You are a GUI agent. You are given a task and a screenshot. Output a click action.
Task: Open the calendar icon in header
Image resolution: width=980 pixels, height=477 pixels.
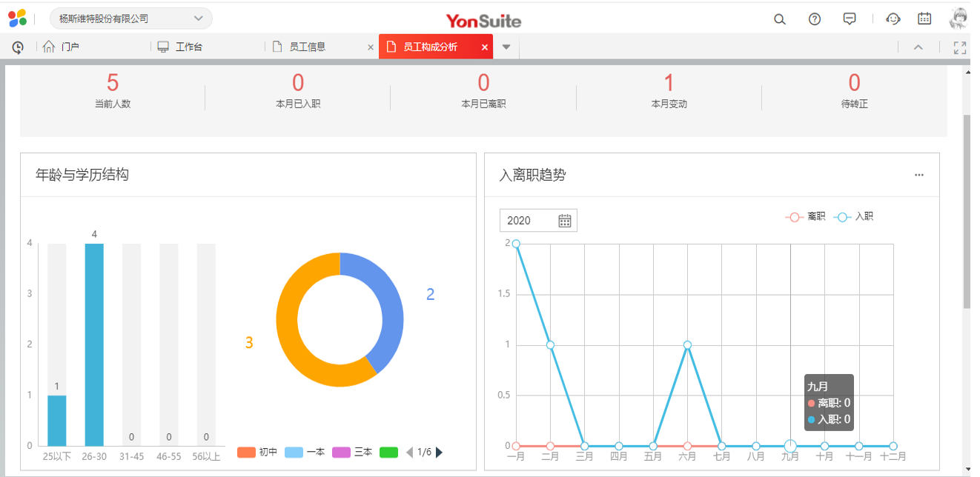coord(924,19)
